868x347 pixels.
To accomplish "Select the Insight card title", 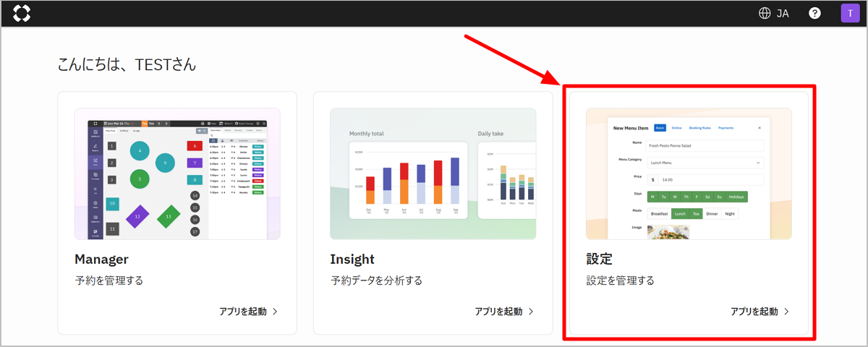I will coord(352,259).
